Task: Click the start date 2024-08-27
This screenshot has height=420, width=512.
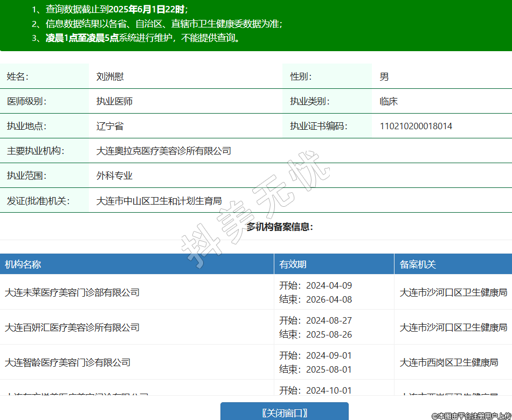Action: point(329,320)
